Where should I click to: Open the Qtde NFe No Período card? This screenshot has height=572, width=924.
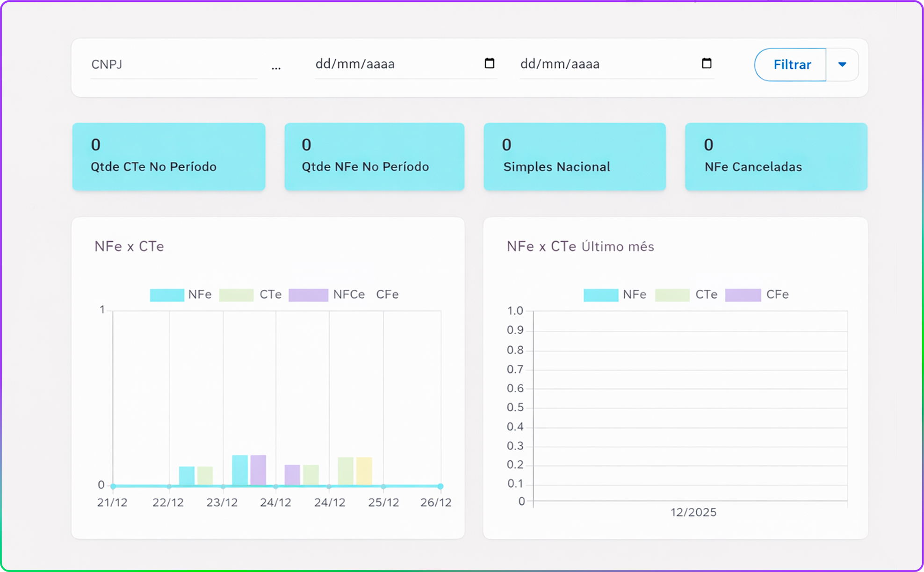[374, 157]
